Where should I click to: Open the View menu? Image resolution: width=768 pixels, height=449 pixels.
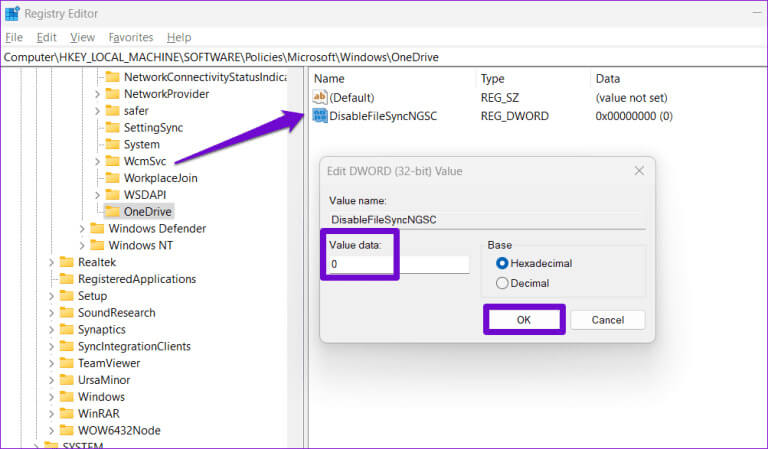[x=82, y=37]
